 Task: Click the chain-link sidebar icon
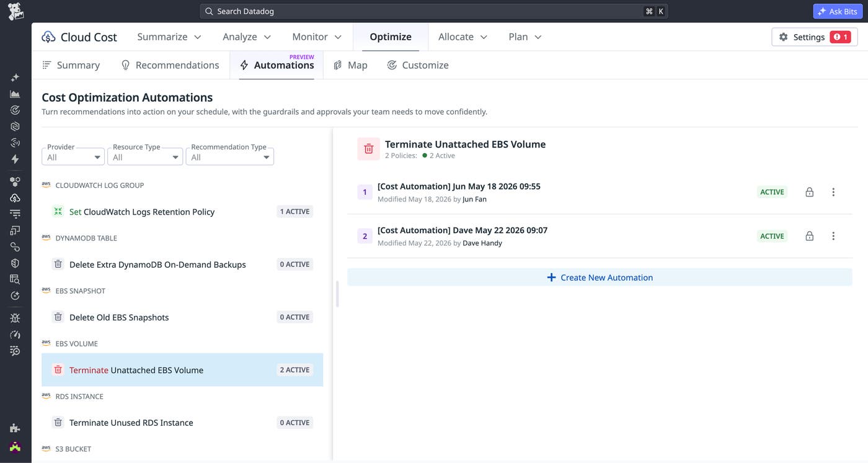click(15, 247)
